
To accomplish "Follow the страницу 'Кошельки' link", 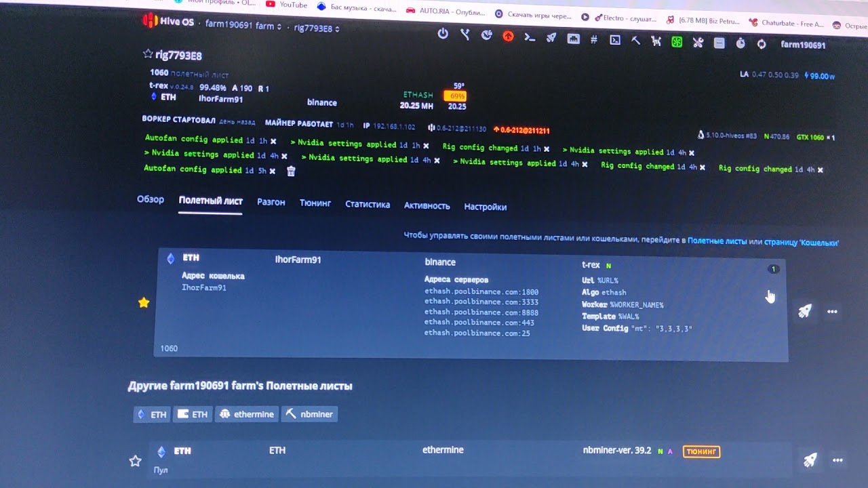I will point(801,242).
